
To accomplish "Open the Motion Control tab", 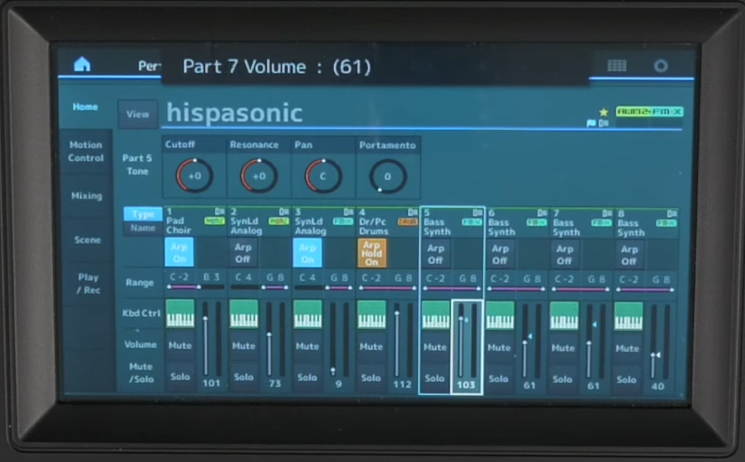I will pyautogui.click(x=85, y=152).
